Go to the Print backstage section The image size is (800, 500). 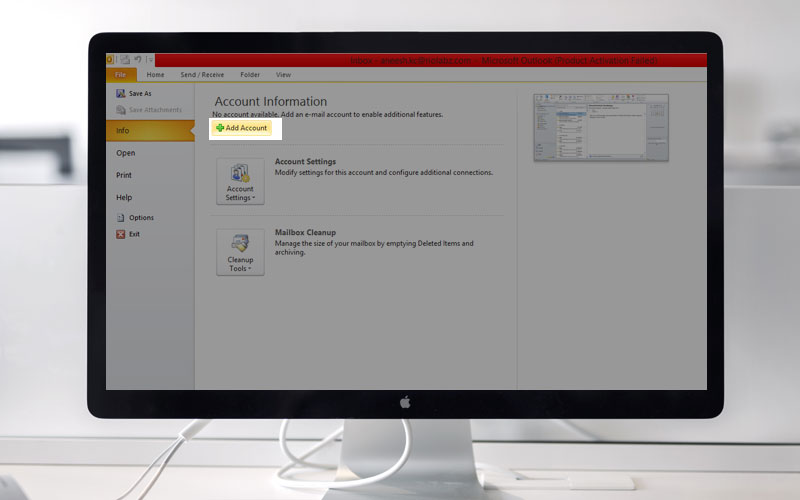(x=124, y=175)
